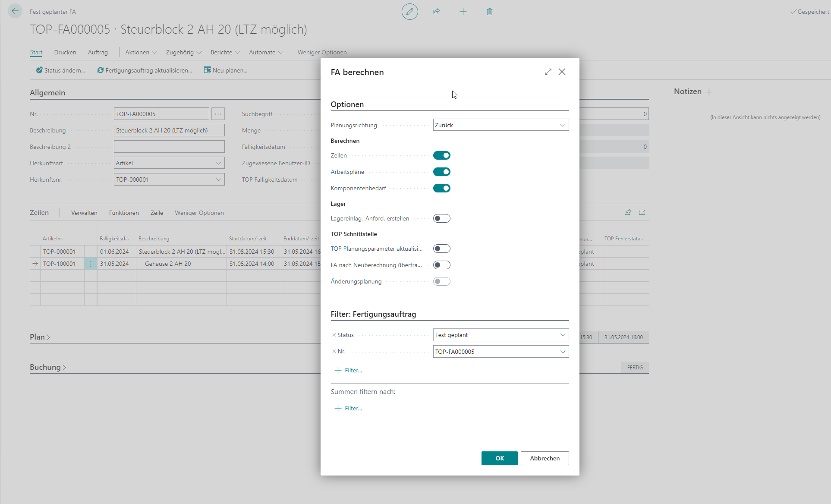Click the share icon in header
Image resolution: width=831 pixels, height=504 pixels.
point(436,12)
